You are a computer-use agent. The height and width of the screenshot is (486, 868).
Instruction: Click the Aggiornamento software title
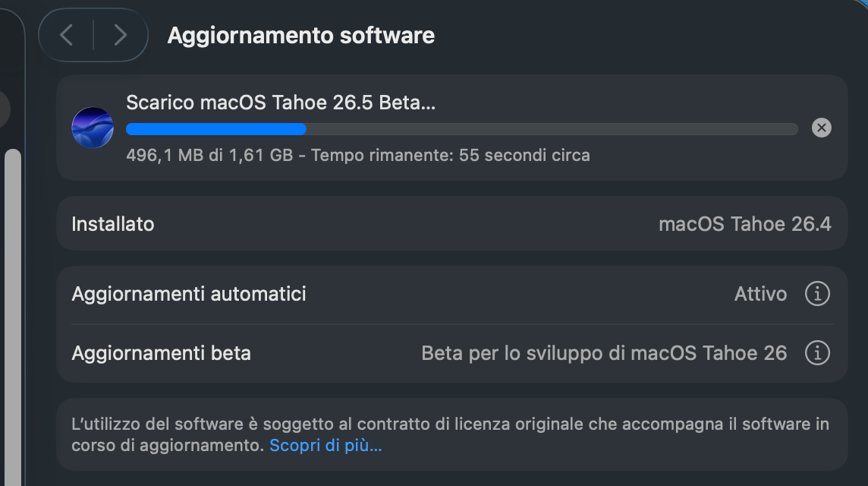coord(300,36)
